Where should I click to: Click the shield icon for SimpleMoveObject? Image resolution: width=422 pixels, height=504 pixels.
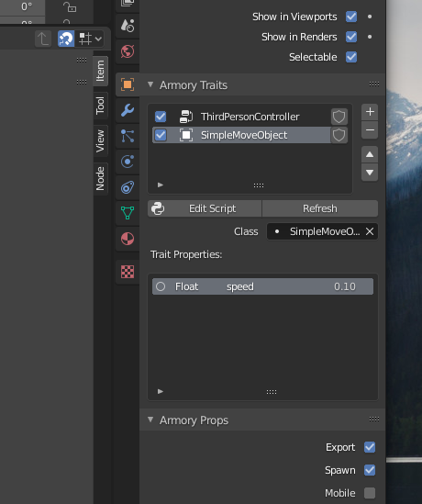point(339,135)
